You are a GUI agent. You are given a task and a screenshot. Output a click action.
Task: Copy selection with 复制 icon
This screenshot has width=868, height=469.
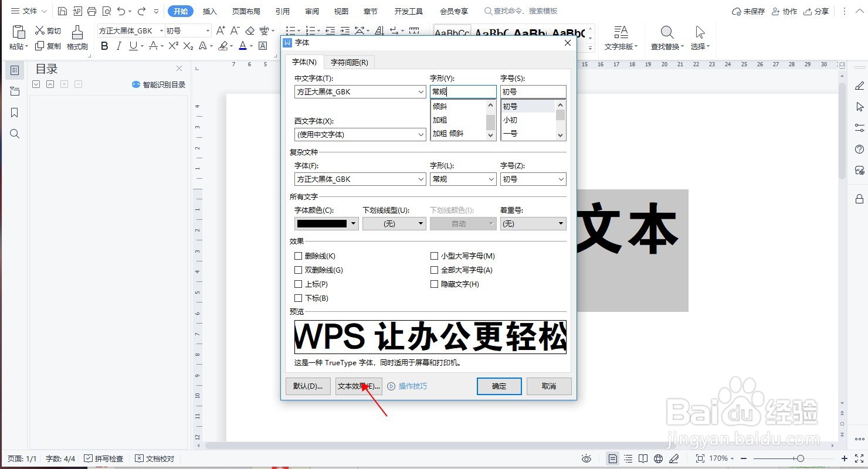click(48, 46)
